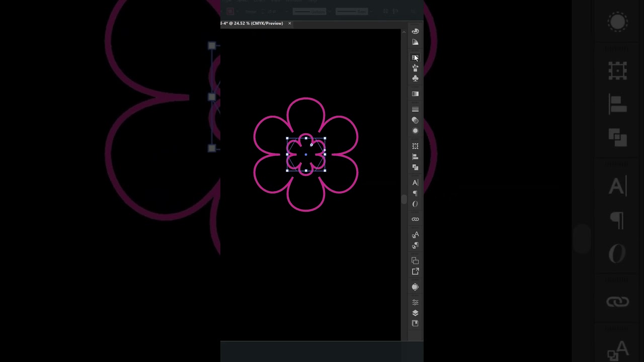Click the vertical scrollbar thumb
Image resolution: width=644 pixels, height=362 pixels.
click(404, 200)
